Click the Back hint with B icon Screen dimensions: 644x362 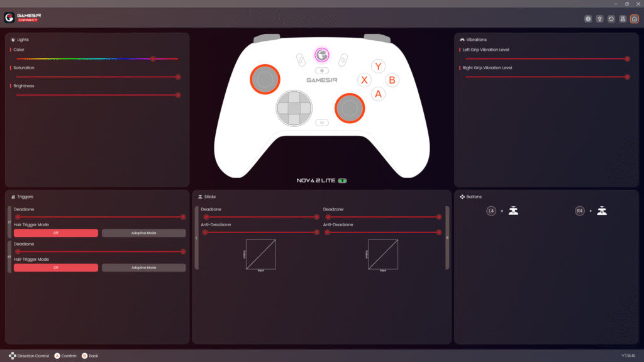coord(90,356)
